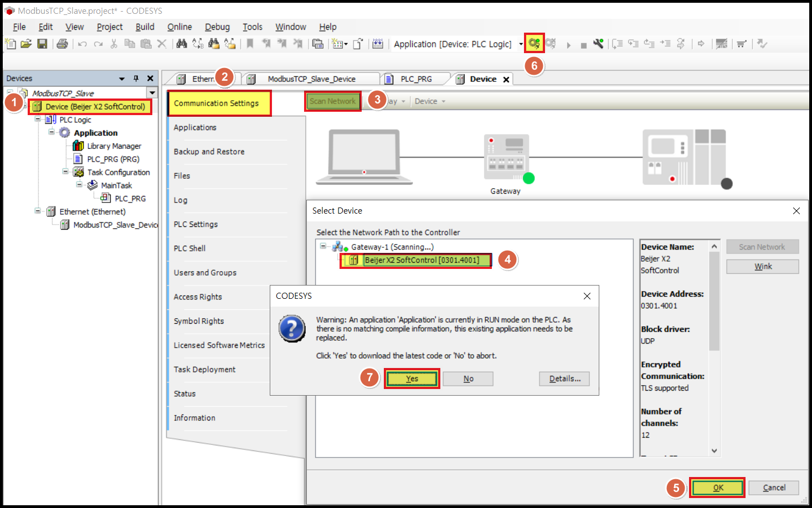This screenshot has width=812, height=508.
Task: Click the Gateway icon in network diagram
Action: click(x=506, y=157)
